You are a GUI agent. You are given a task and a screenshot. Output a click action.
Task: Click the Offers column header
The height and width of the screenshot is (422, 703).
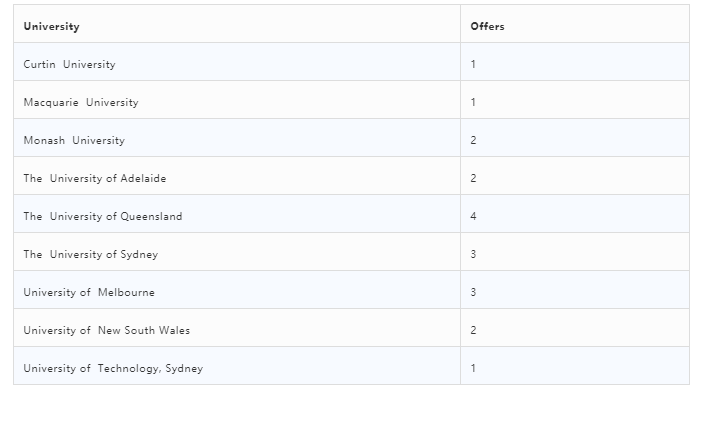575,24
